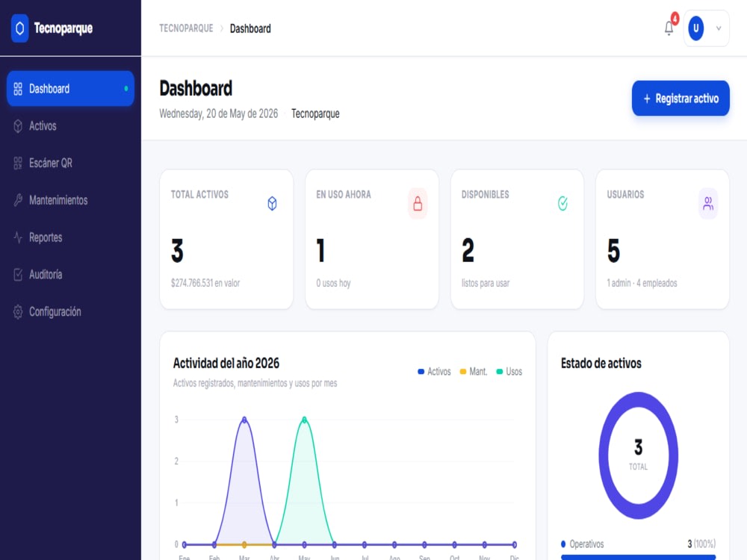Navigate to Auditoría
The height and width of the screenshot is (560, 747).
[x=70, y=274]
